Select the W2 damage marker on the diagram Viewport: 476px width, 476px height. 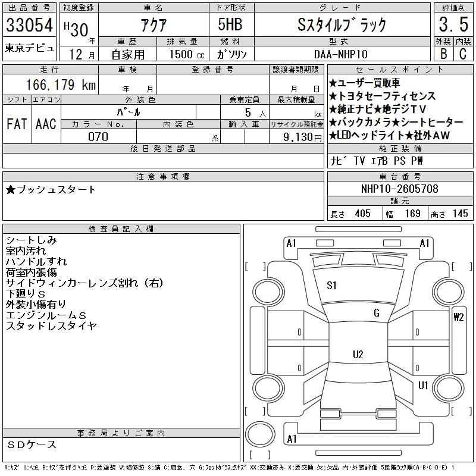pos(458,317)
